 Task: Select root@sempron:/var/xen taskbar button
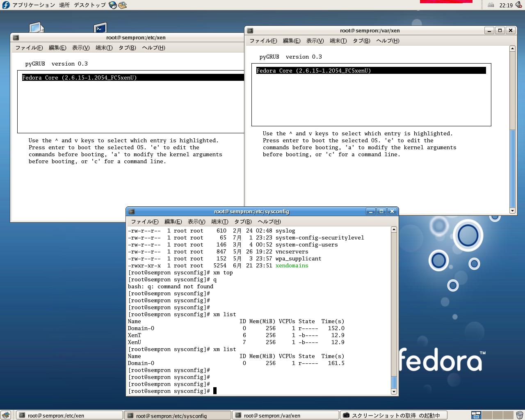click(285, 415)
